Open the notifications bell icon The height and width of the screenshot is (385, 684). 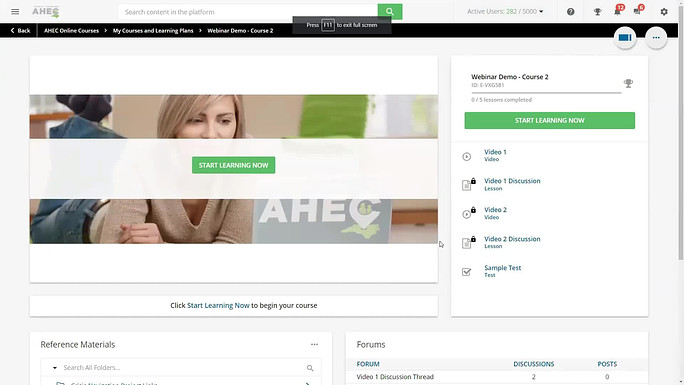pos(617,12)
